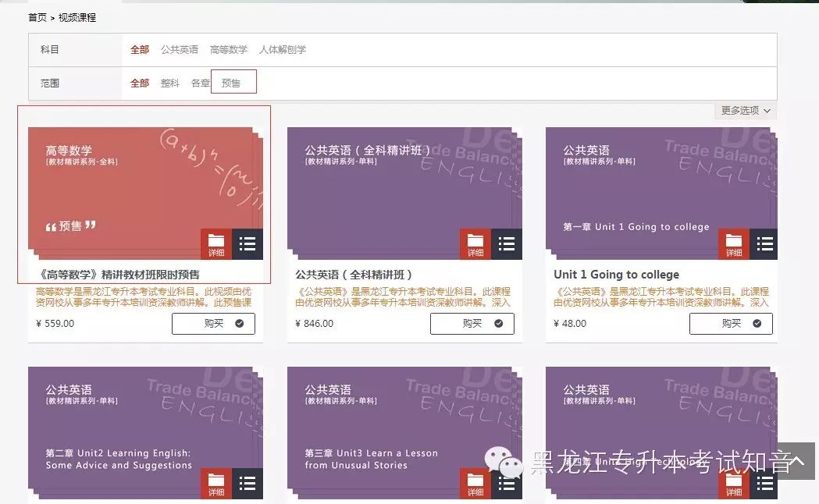Click list icon on 第二章 Unit2 card

(x=247, y=484)
